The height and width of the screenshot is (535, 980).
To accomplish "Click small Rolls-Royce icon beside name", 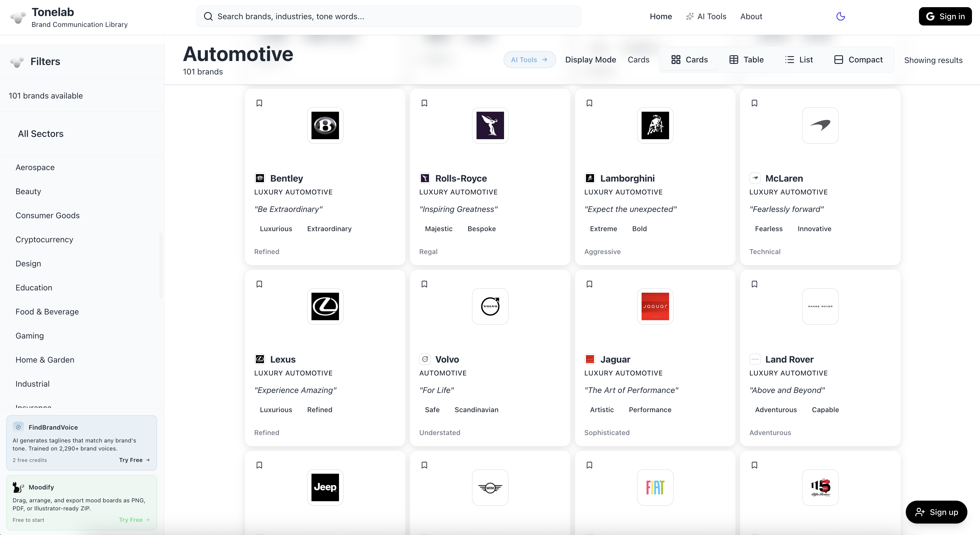I will click(425, 178).
